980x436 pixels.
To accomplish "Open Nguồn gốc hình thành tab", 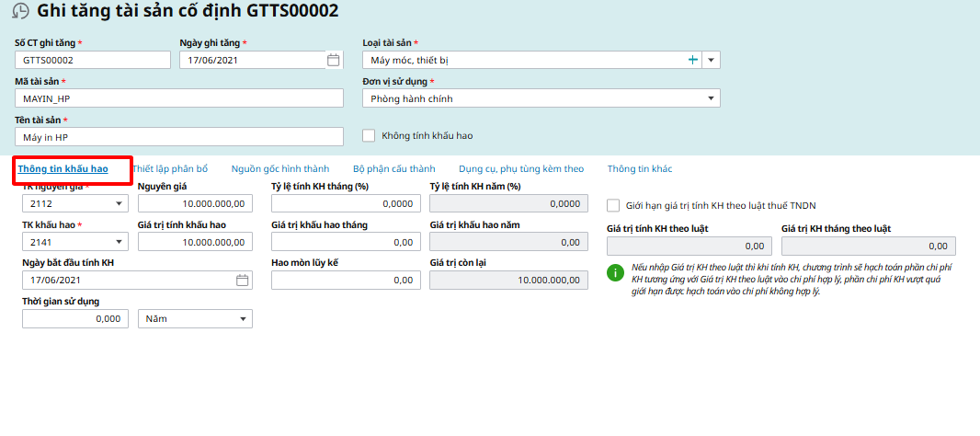I will pyautogui.click(x=280, y=169).
